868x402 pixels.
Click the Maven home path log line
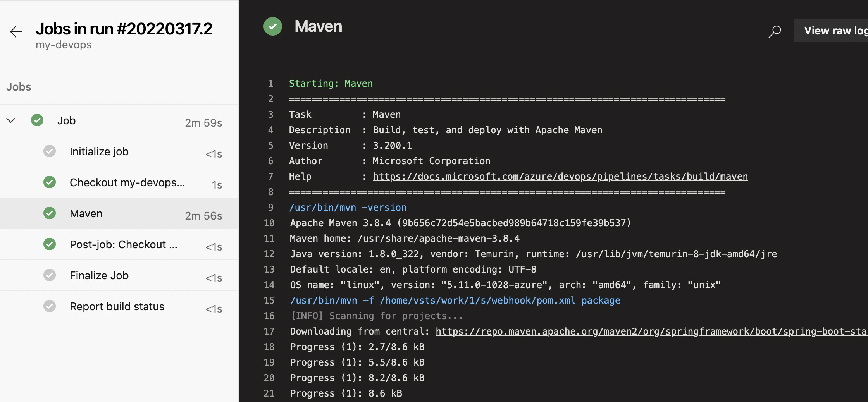(x=405, y=239)
